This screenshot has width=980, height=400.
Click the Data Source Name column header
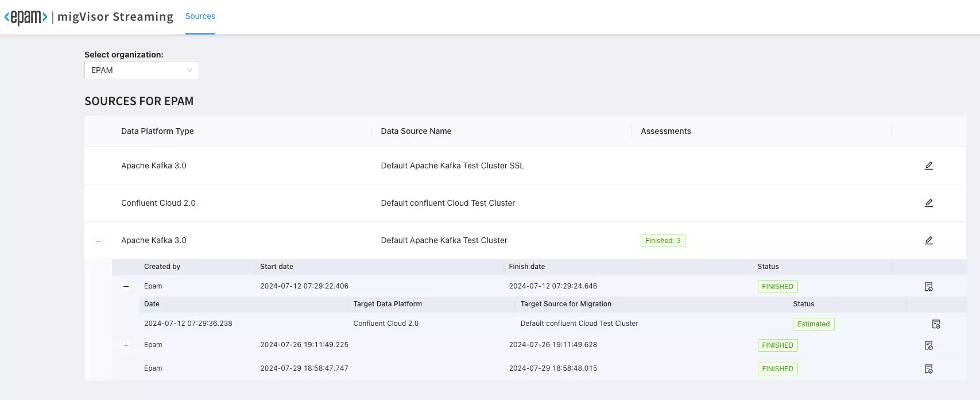416,131
